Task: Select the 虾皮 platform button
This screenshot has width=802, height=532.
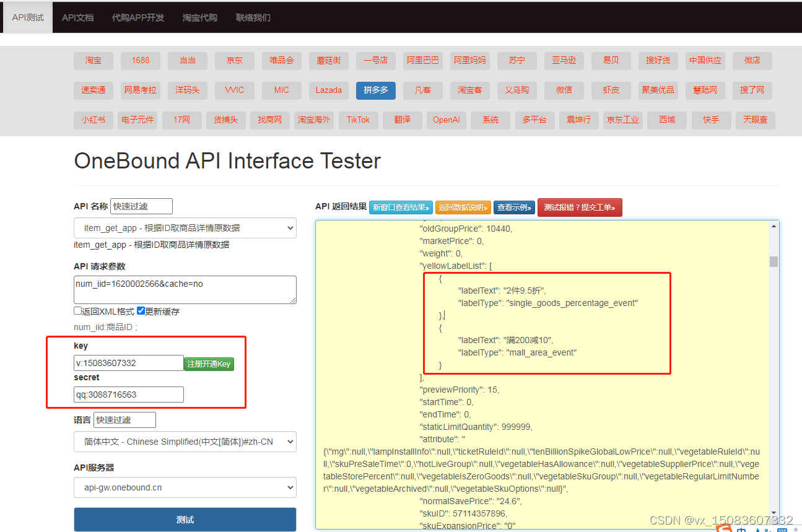Action: [x=611, y=90]
